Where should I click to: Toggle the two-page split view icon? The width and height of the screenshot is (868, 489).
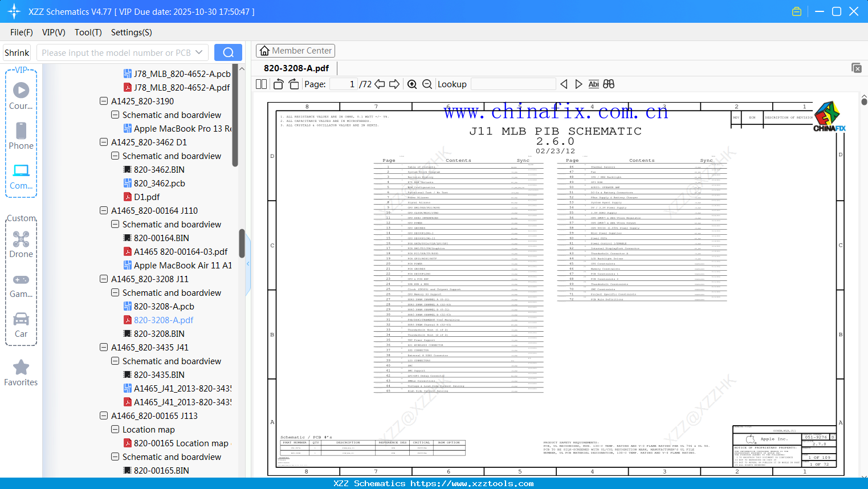pyautogui.click(x=262, y=84)
